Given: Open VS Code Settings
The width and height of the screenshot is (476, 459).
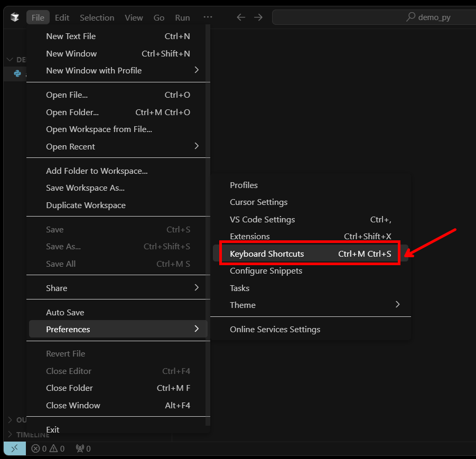Looking at the screenshot, I should (311, 220).
